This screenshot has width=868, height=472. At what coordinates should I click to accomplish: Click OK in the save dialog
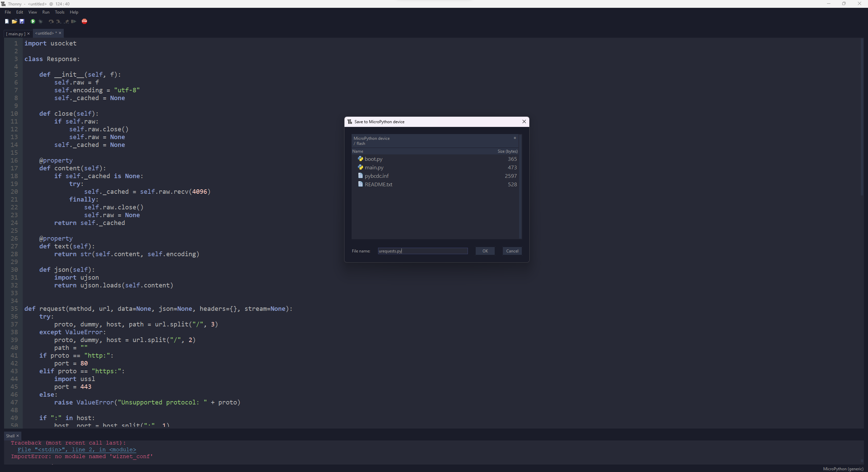[x=485, y=251]
